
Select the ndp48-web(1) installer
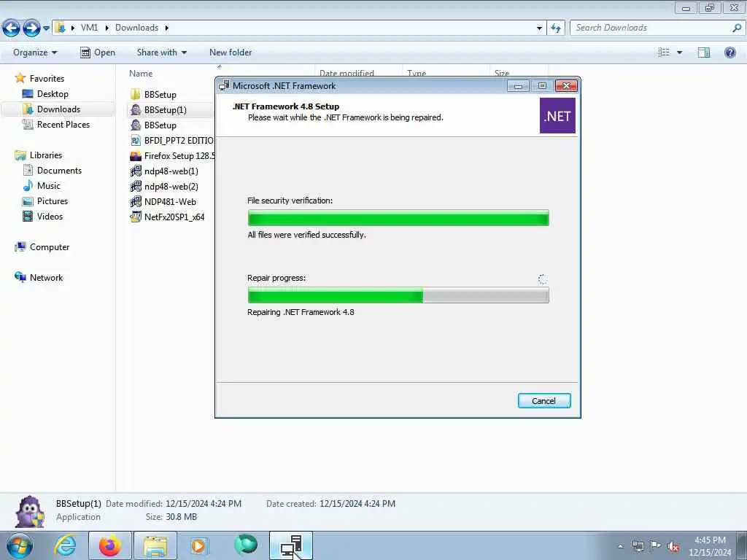(x=171, y=171)
